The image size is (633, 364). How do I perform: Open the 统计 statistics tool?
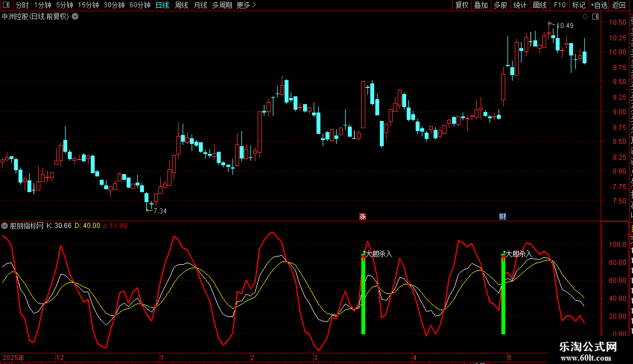pyautogui.click(x=520, y=5)
